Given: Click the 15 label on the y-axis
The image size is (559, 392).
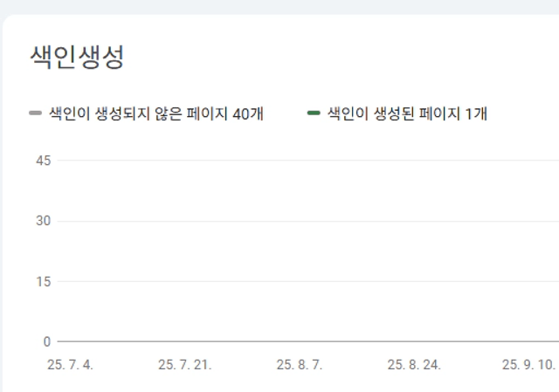Looking at the screenshot, I should [44, 281].
